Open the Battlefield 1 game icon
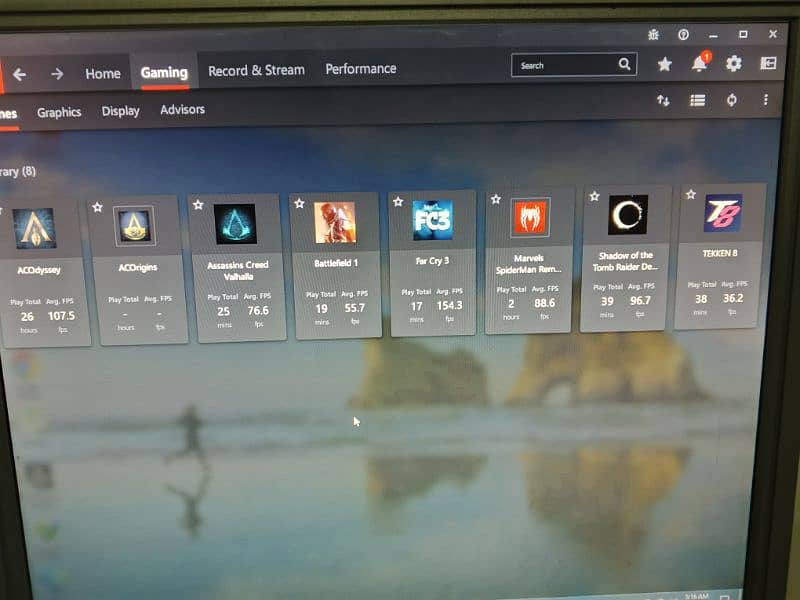This screenshot has width=800, height=600. pyautogui.click(x=335, y=222)
